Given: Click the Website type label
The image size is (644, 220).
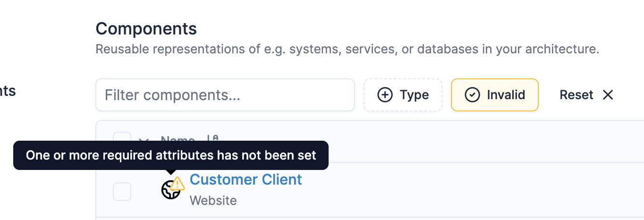Looking at the screenshot, I should pos(213,200).
